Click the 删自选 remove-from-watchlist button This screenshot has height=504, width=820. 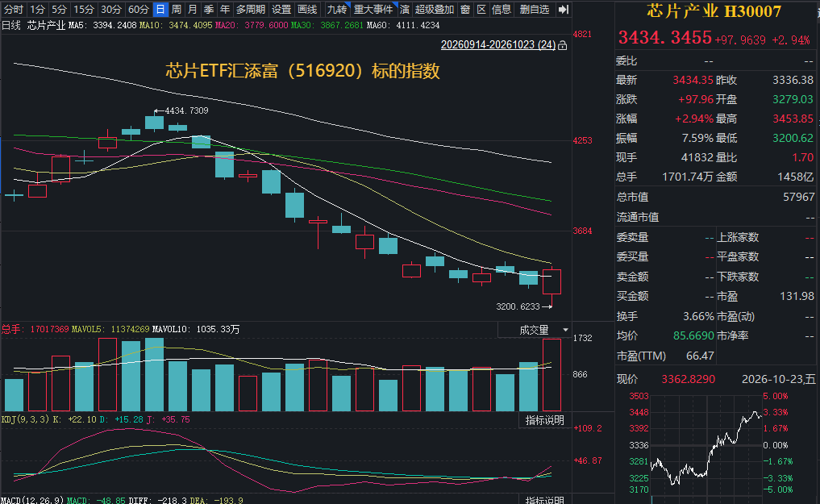535,10
